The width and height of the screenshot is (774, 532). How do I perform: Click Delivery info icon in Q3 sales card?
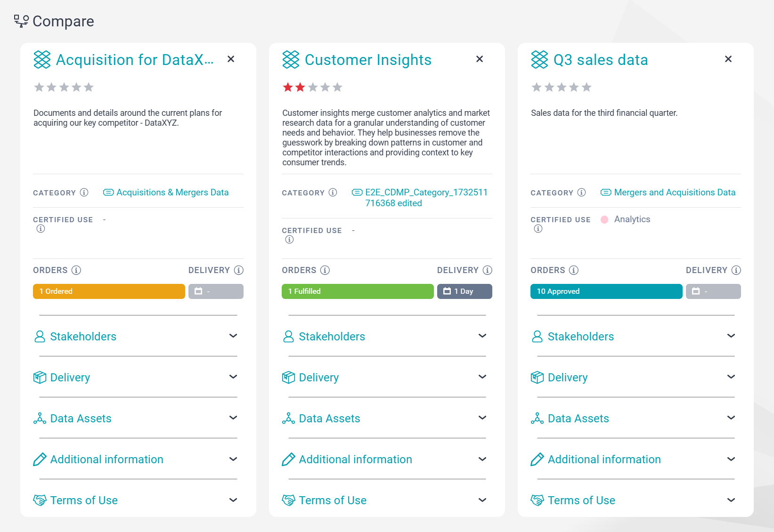coord(736,270)
